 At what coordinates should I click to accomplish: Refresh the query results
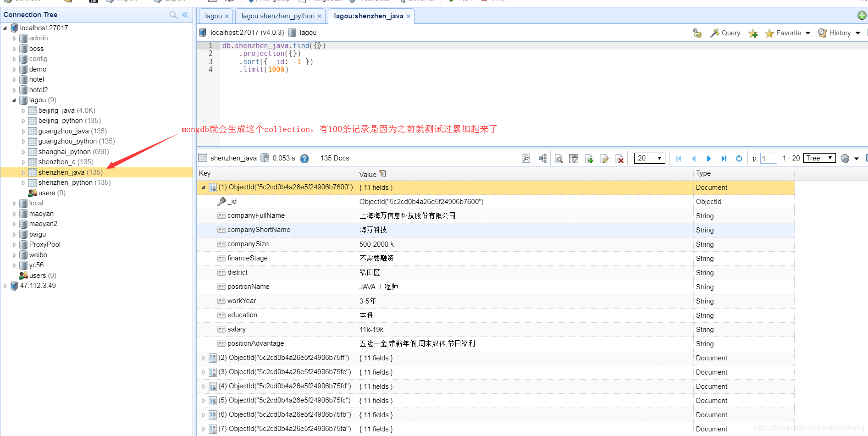[739, 159]
